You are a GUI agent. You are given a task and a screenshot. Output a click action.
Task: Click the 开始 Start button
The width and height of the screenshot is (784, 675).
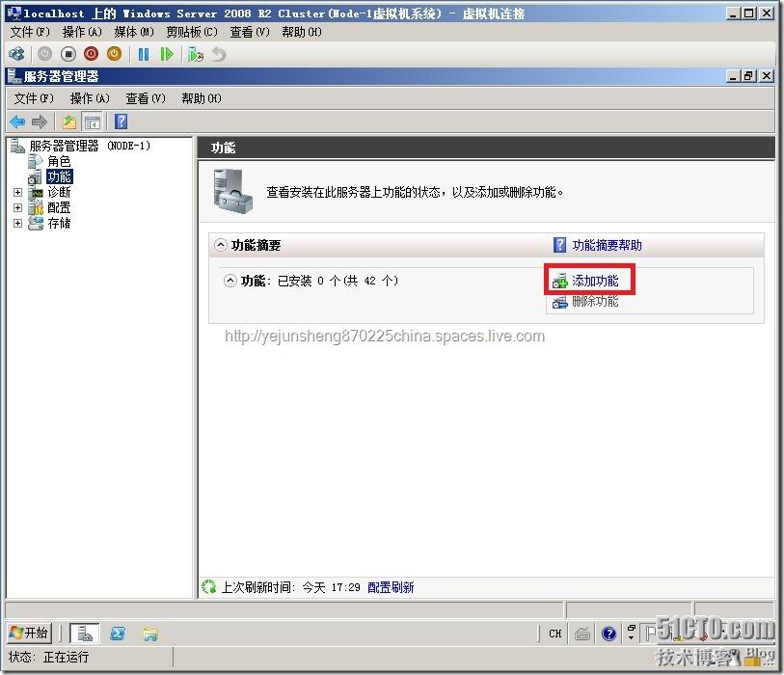29,634
